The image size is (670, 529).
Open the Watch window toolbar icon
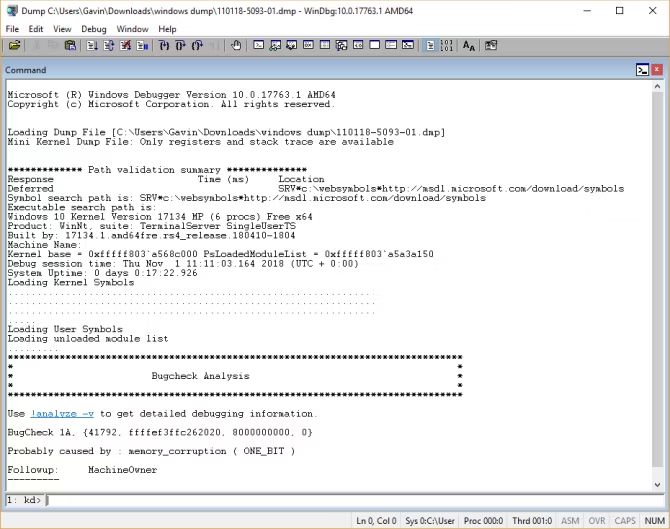[x=275, y=45]
